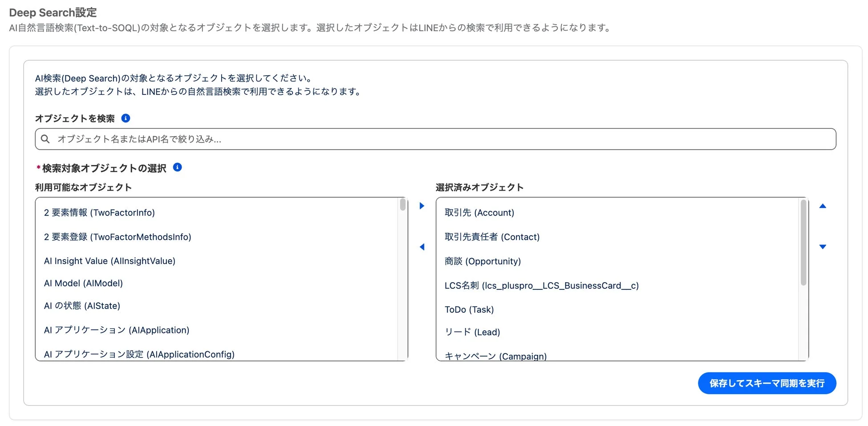Select ToDo (Task) in selected objects
This screenshot has height=426, width=868.
point(469,309)
